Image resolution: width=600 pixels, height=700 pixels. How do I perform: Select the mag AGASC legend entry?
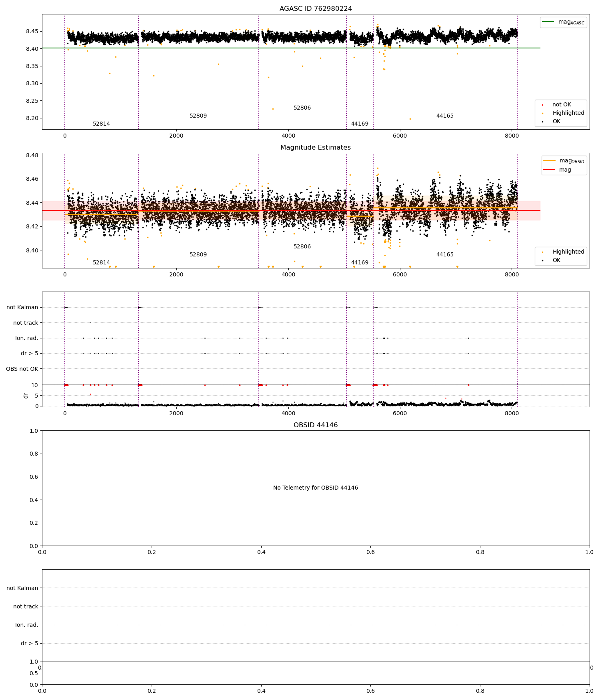563,22
